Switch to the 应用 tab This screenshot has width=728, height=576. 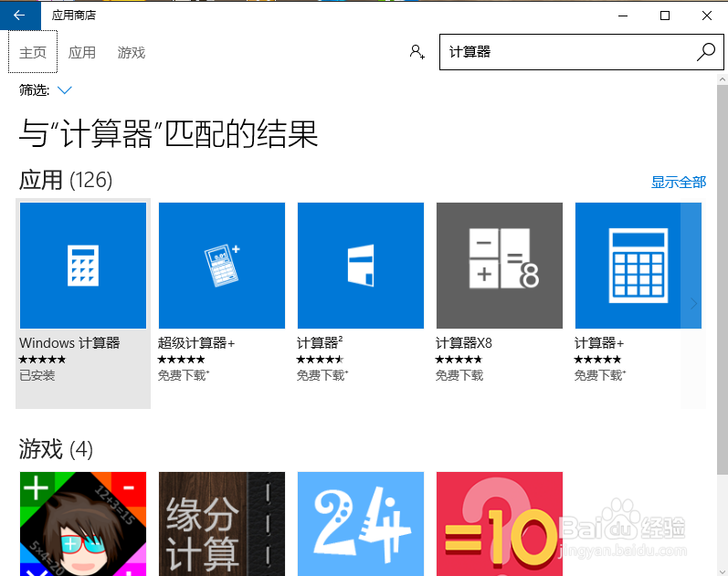point(81,52)
